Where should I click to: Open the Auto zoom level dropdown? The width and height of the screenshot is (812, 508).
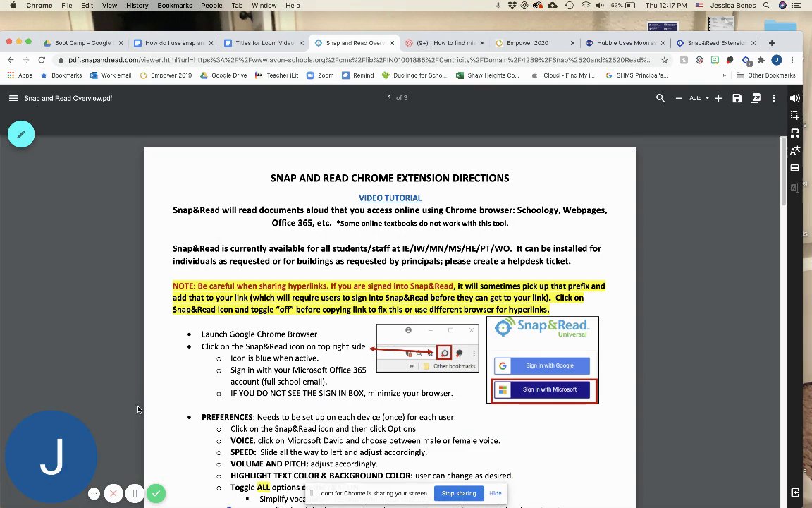pos(699,98)
